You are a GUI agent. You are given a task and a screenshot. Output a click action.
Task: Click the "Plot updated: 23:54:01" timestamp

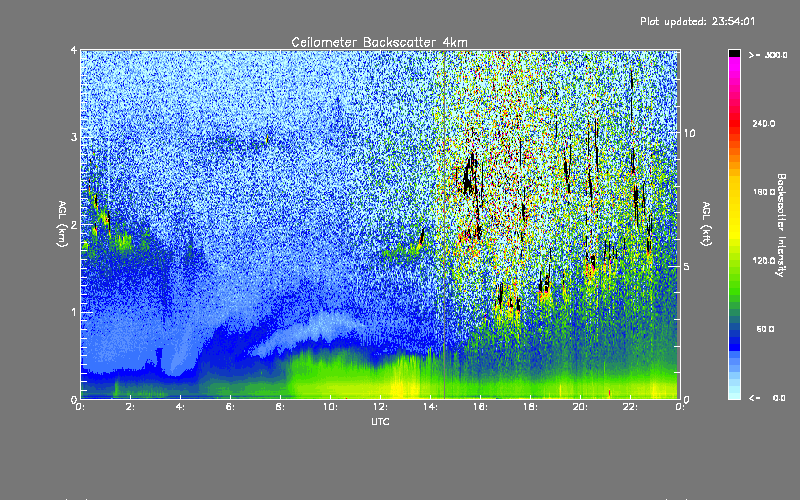(x=697, y=21)
